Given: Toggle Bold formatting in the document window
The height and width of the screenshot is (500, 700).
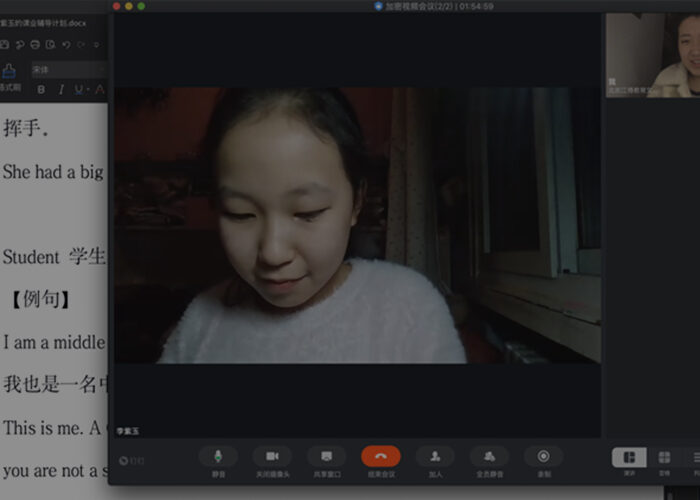Looking at the screenshot, I should (x=41, y=90).
